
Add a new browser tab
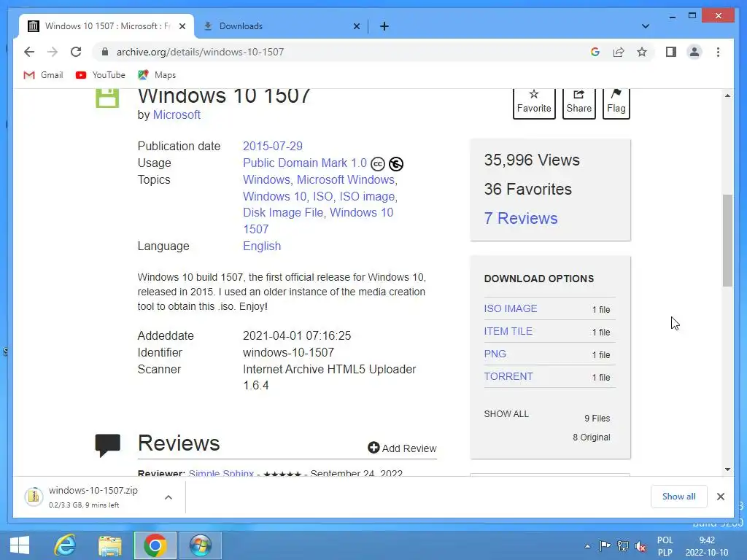384,26
